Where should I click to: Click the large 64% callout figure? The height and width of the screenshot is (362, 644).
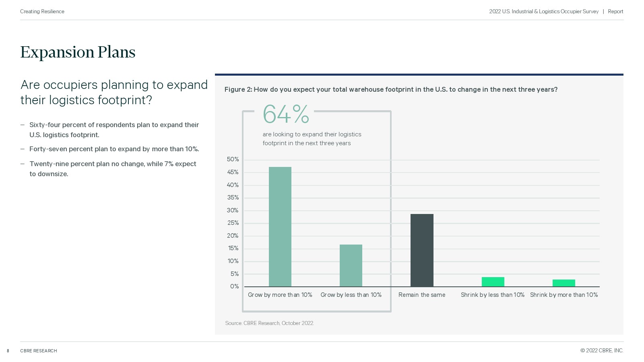tap(286, 114)
